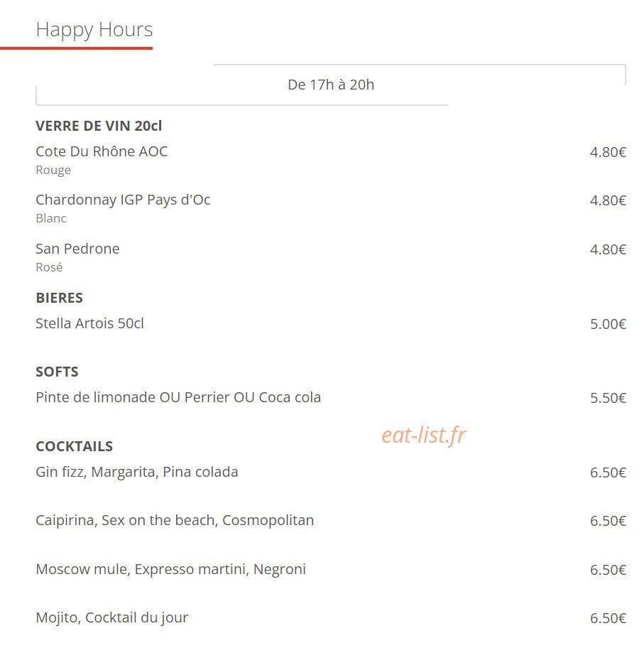Click the SOFTS section heading
644x653 pixels.
57,372
